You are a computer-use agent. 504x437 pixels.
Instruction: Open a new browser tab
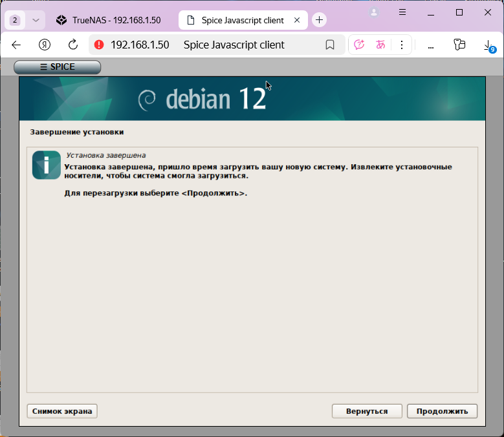[319, 20]
